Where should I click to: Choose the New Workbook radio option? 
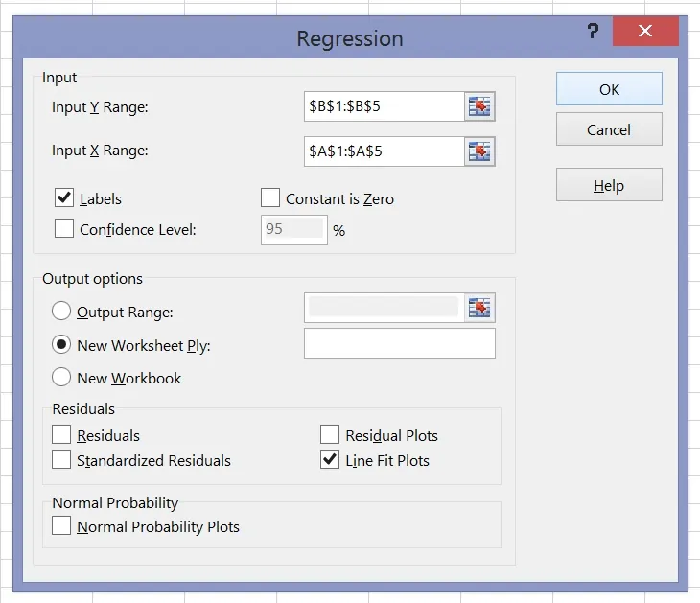point(61,378)
